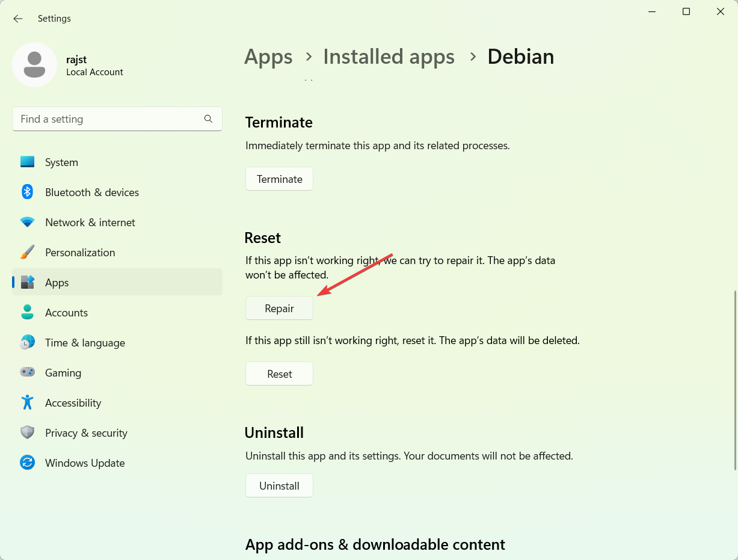
Task: Click the Personalization paintbrush icon
Action: [27, 252]
